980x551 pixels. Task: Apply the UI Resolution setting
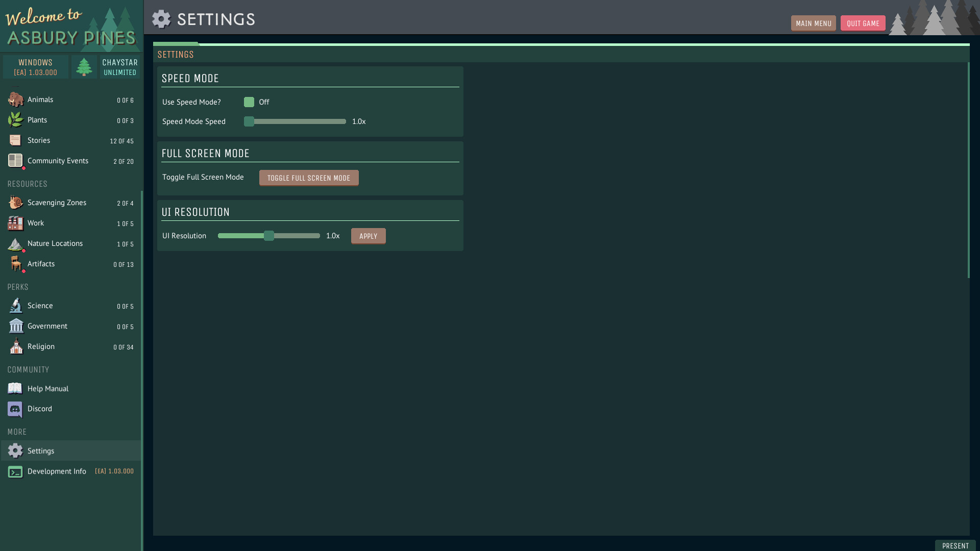pos(368,236)
